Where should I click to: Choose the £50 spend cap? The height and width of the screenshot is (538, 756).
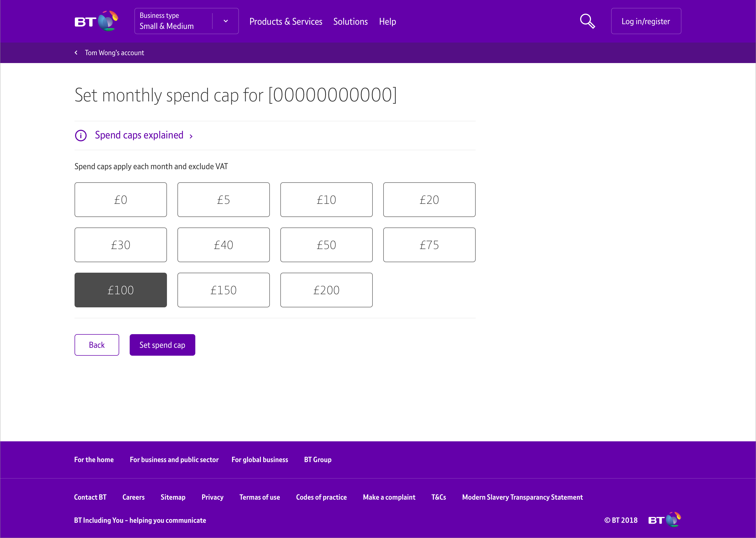tap(326, 245)
